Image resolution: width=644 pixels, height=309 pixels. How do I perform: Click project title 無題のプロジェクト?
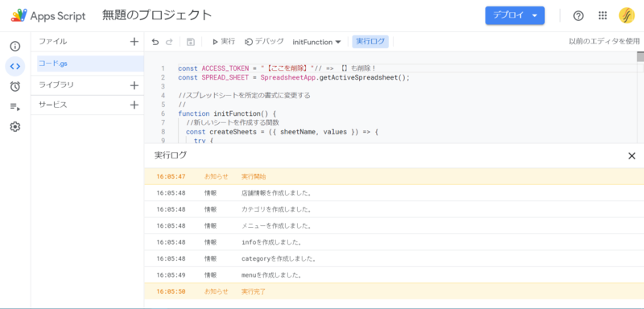coord(157,15)
